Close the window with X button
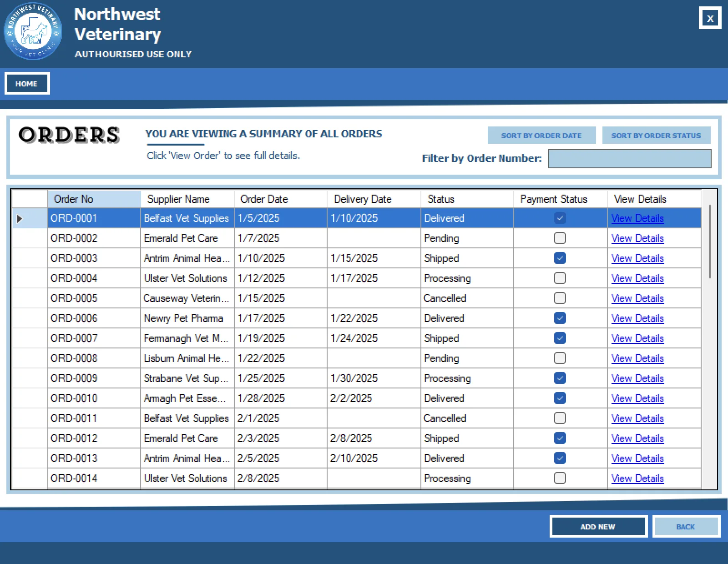Screen dimensions: 728x564 (x=710, y=18)
